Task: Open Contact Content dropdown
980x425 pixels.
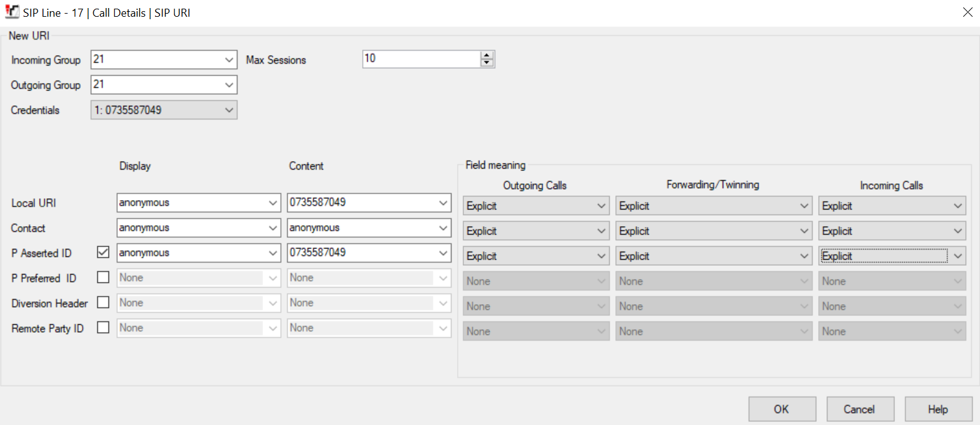Action: (x=443, y=228)
